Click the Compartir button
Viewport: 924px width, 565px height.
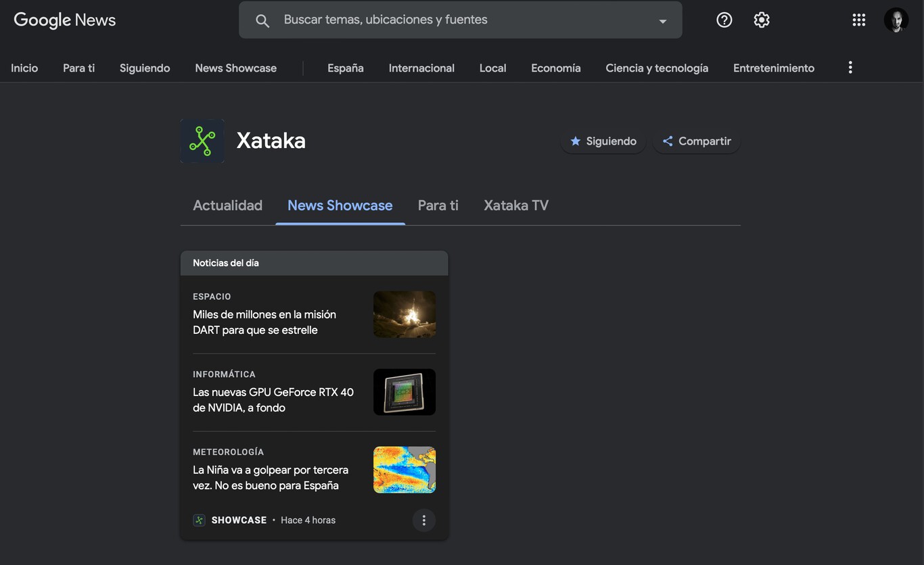[697, 141]
